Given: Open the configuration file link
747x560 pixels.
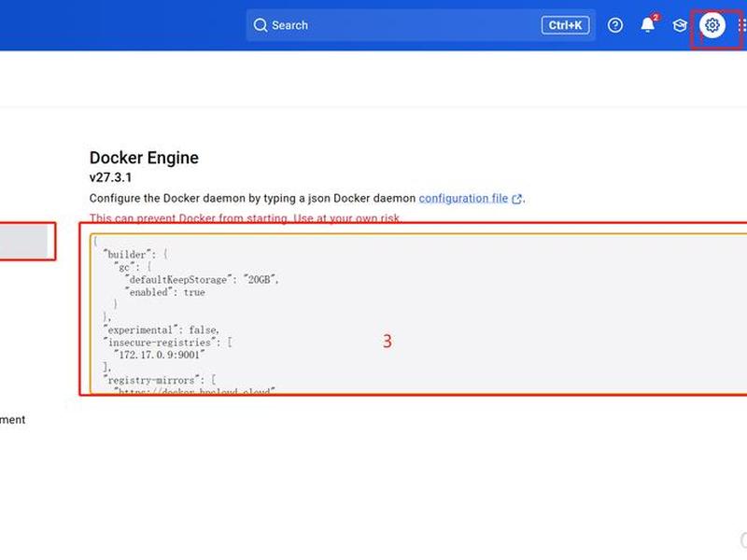Looking at the screenshot, I should tap(463, 198).
